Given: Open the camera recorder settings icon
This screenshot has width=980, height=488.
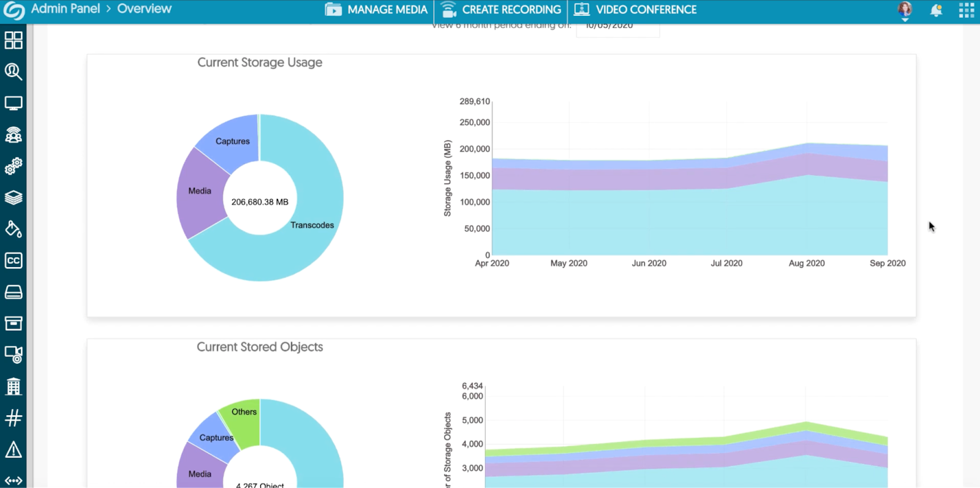Looking at the screenshot, I should pos(13,355).
